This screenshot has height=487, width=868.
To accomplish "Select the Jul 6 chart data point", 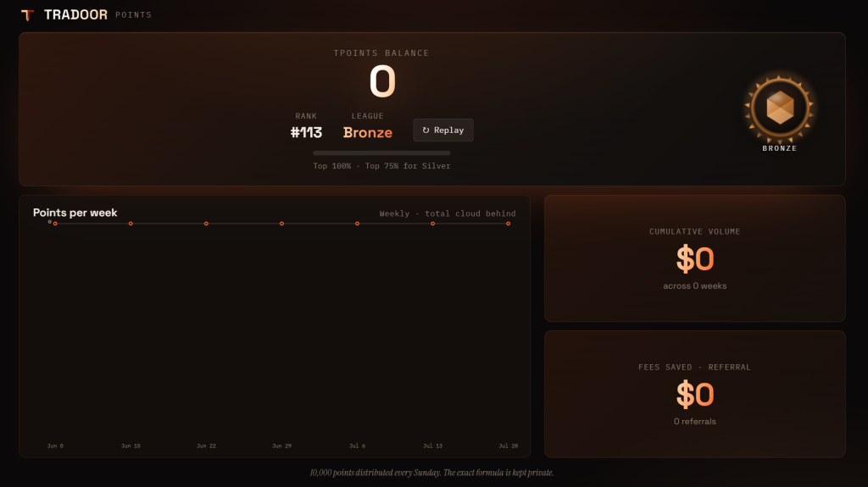I will (x=357, y=224).
